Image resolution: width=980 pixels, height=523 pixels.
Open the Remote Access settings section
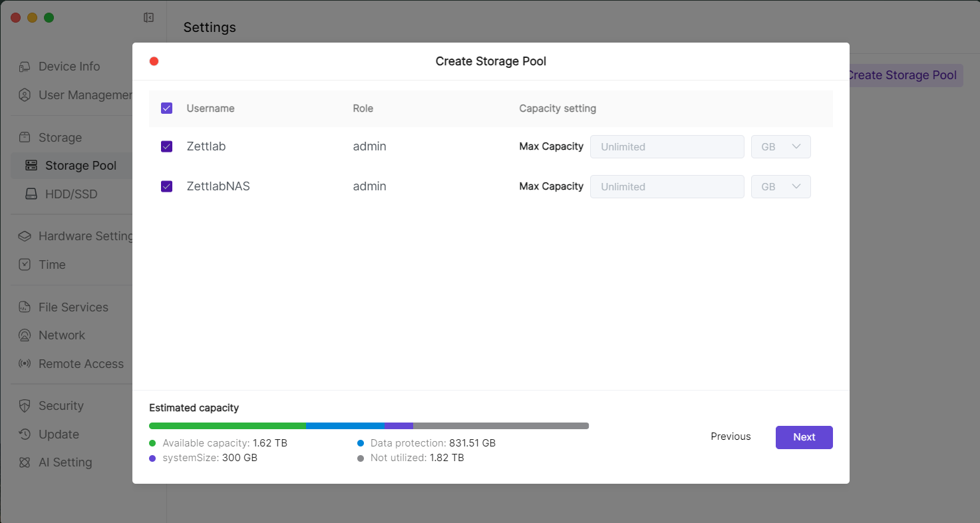point(81,364)
